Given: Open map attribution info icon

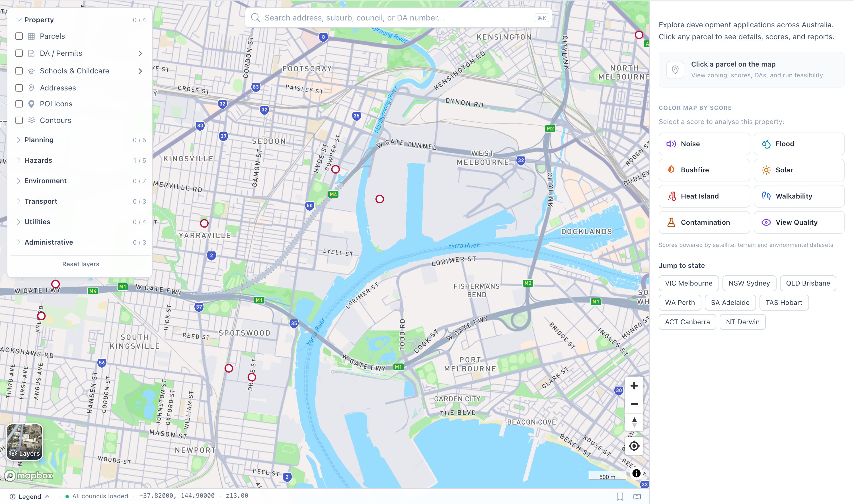Looking at the screenshot, I should (636, 474).
